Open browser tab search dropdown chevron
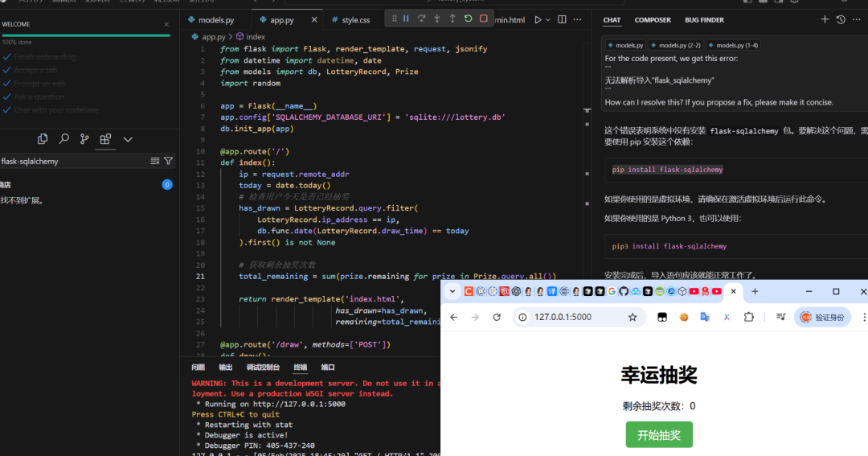Screen dimensions: 868x456 click(x=452, y=291)
